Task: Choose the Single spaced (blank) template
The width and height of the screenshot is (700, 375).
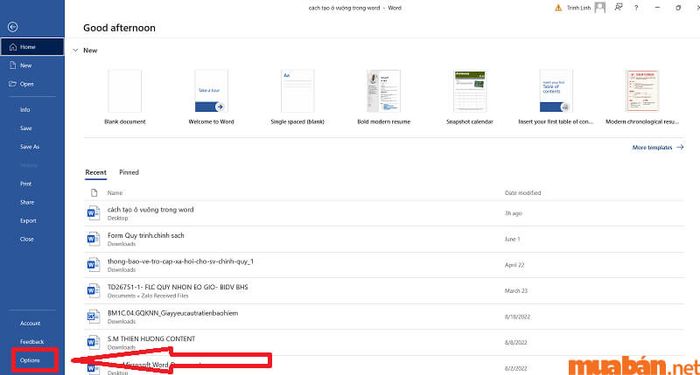Action: point(298,97)
